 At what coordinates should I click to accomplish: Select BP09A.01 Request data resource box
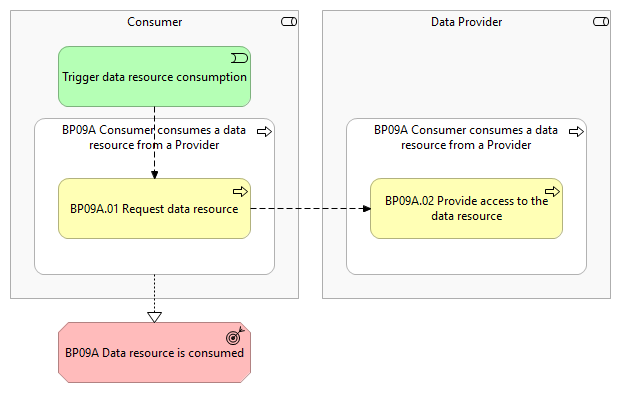tap(154, 208)
